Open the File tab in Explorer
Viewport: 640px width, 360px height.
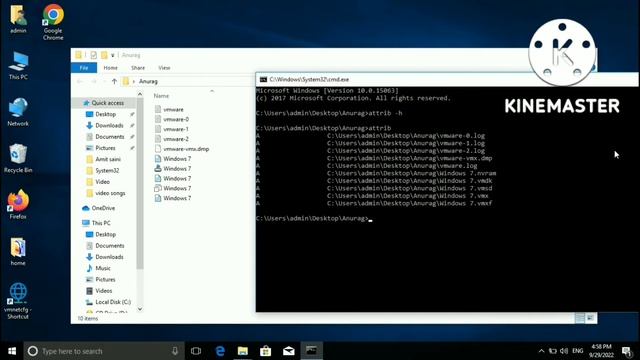(x=84, y=68)
